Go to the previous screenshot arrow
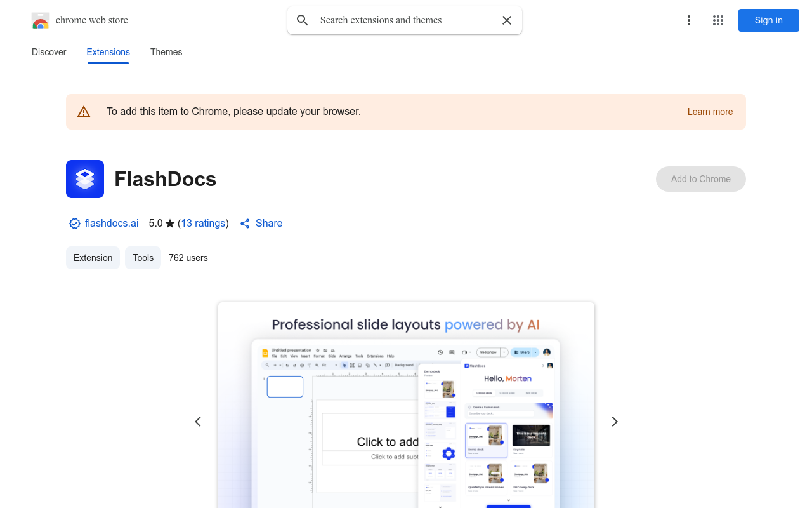 pyautogui.click(x=198, y=422)
